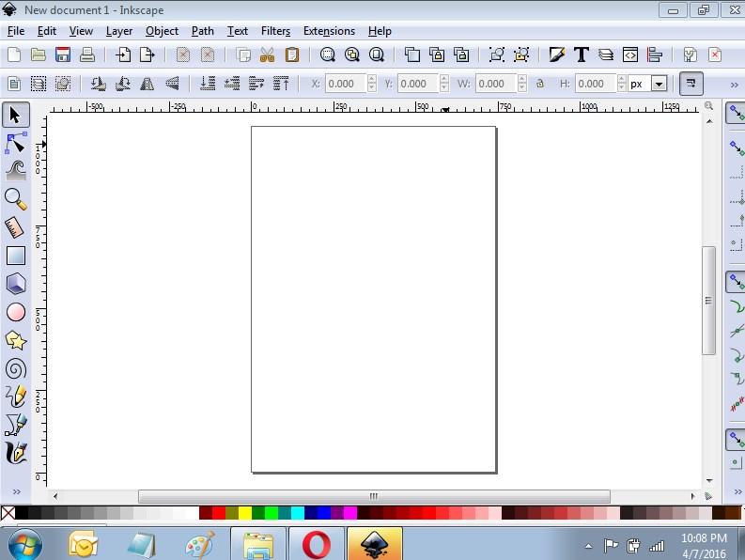Save the document with floppy icon
This screenshot has width=745, height=560.
[x=63, y=54]
